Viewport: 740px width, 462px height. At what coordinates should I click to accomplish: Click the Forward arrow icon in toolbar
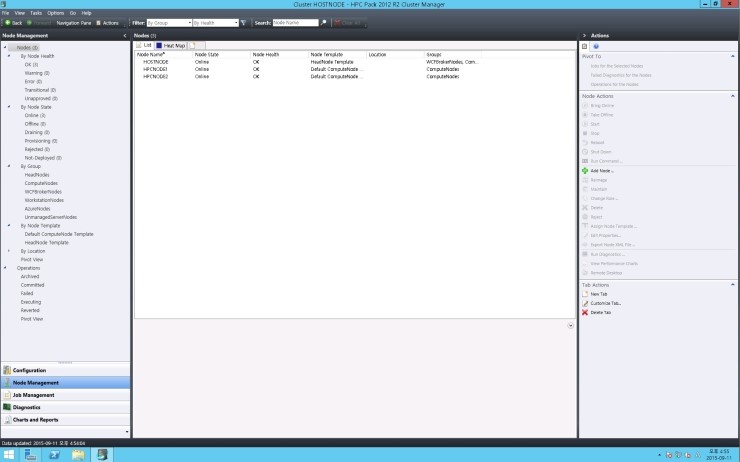click(x=29, y=23)
